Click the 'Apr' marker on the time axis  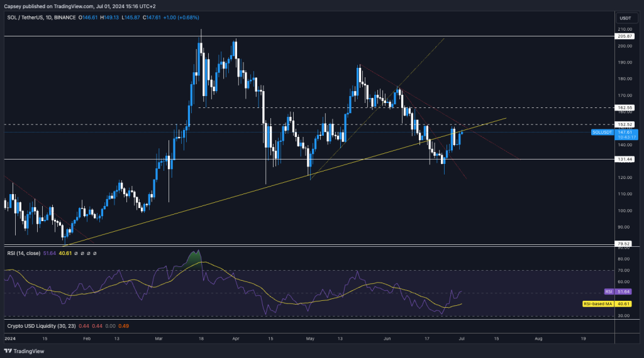[x=236, y=338]
